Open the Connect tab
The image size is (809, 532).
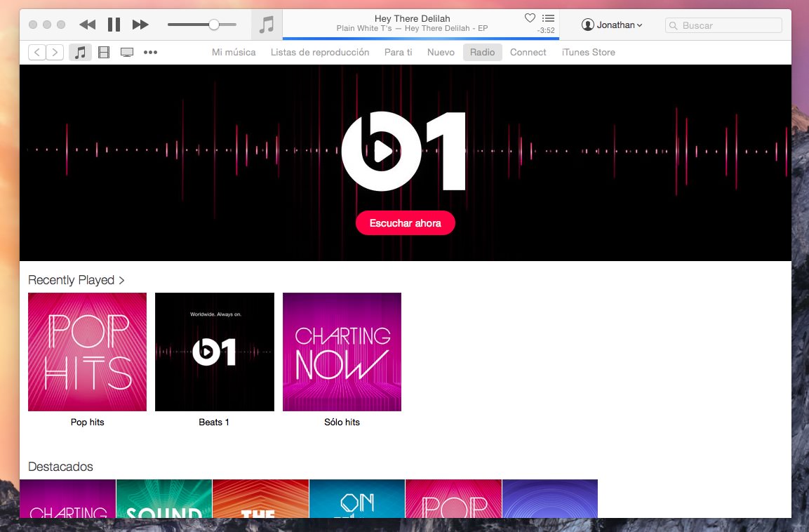tap(528, 52)
